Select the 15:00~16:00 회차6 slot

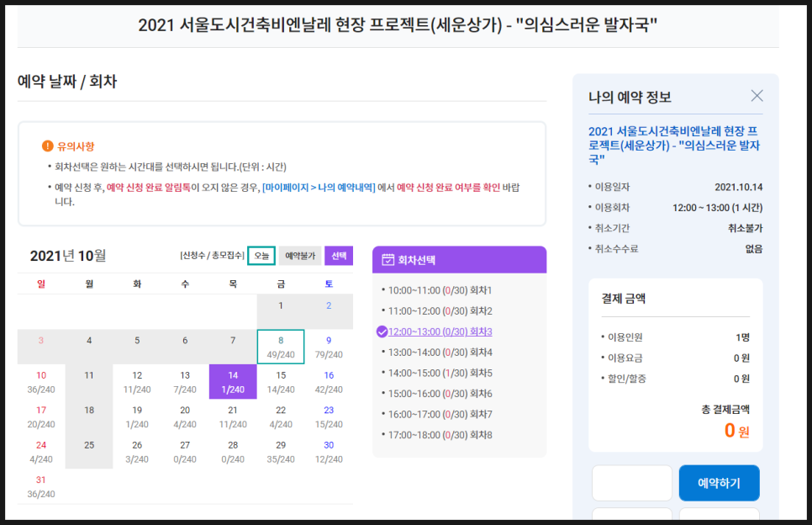440,394
